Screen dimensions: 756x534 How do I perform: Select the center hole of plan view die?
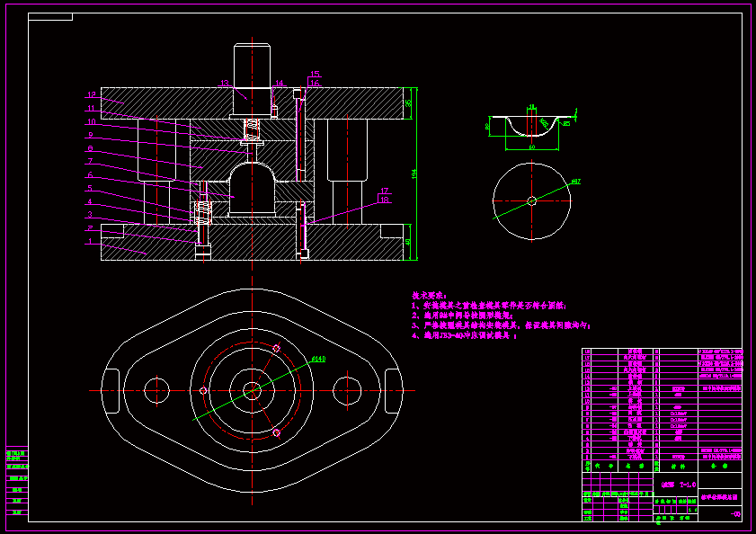point(252,391)
